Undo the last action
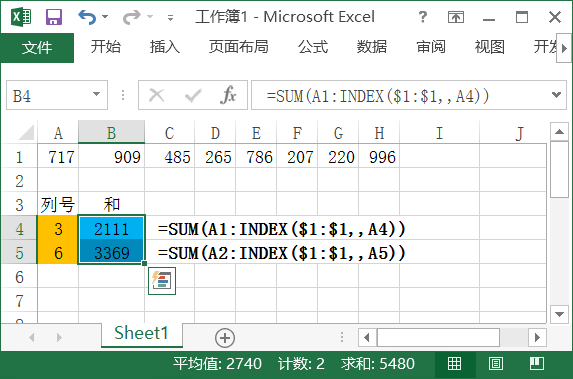The image size is (573, 379). point(87,17)
